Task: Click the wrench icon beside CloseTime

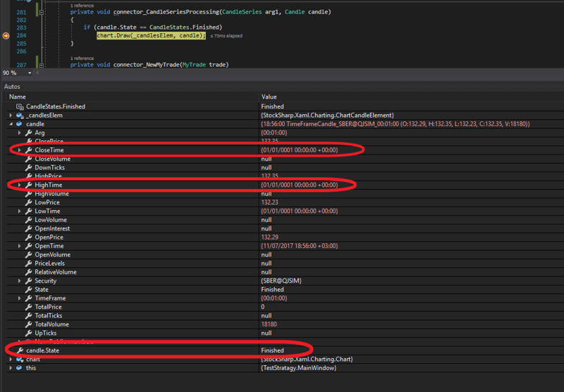Action: (29, 150)
